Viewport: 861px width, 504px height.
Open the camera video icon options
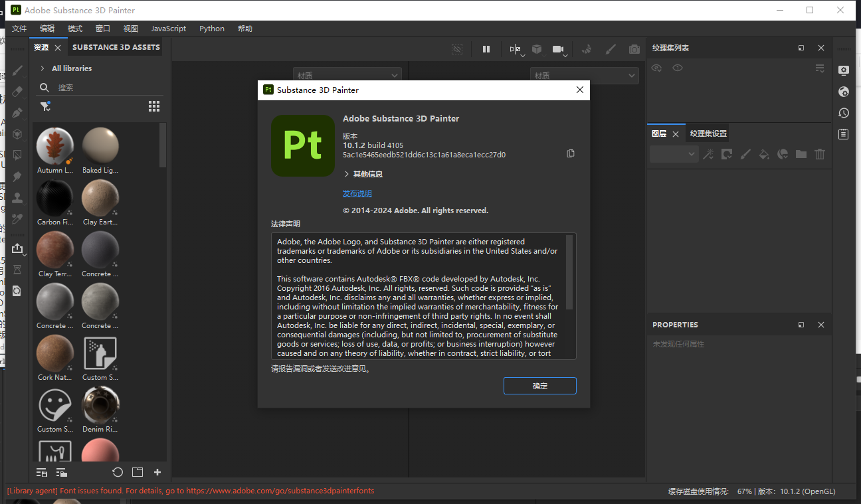click(x=559, y=50)
